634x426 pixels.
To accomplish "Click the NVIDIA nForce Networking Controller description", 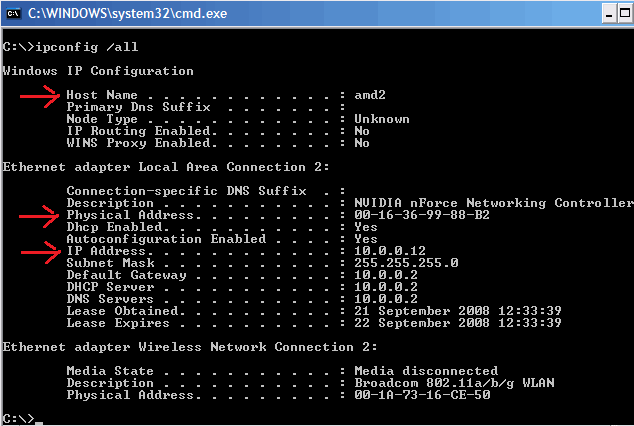I will (x=494, y=202).
